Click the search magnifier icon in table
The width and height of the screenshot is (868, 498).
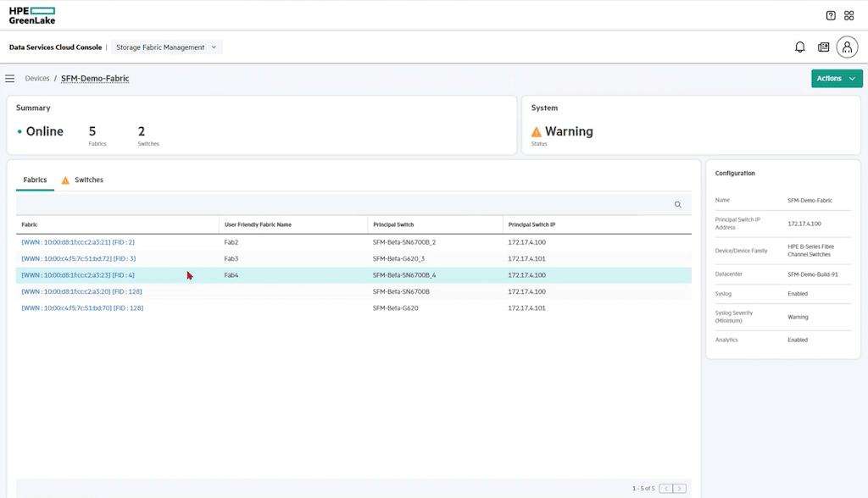pos(677,205)
